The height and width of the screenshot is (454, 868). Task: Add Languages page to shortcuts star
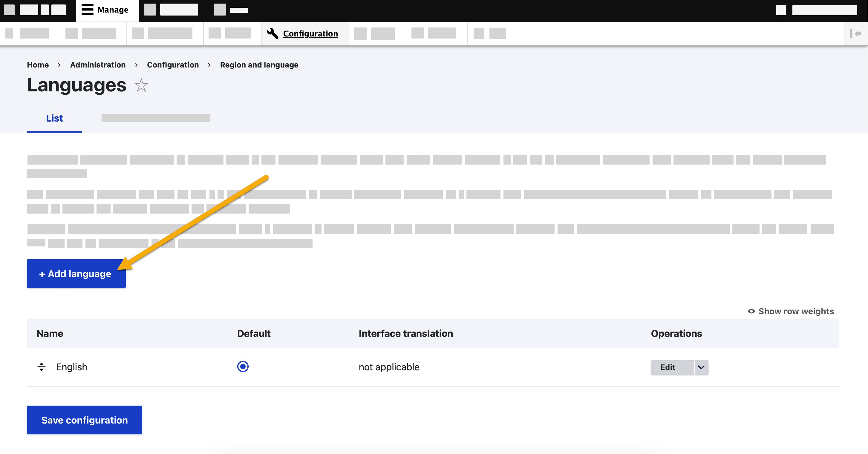click(x=141, y=85)
